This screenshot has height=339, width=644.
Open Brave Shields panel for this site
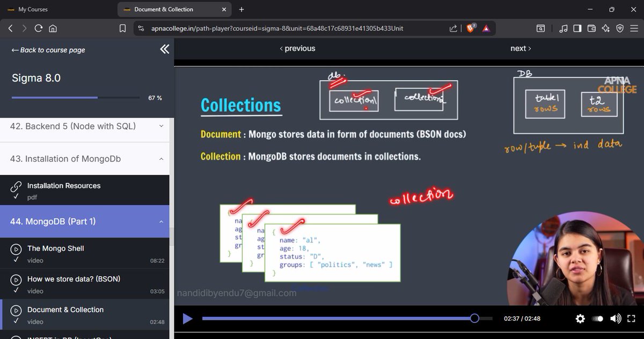pyautogui.click(x=470, y=28)
